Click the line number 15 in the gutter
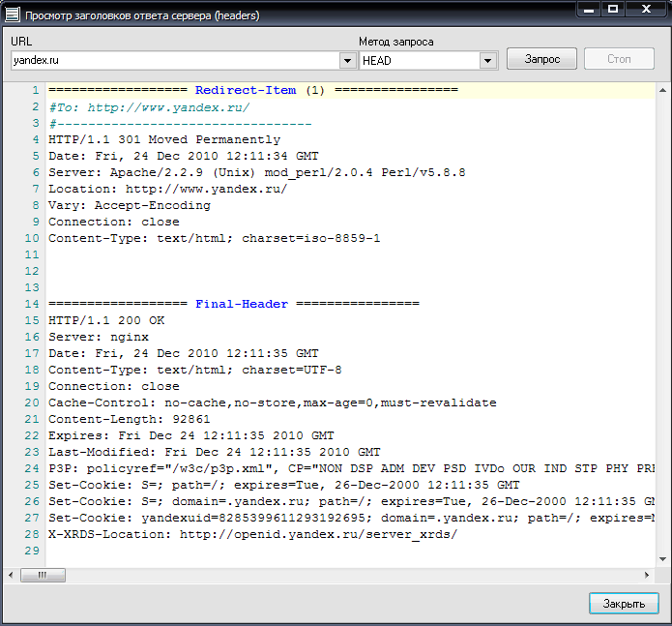Viewport: 672px width, 626px height. click(x=33, y=320)
